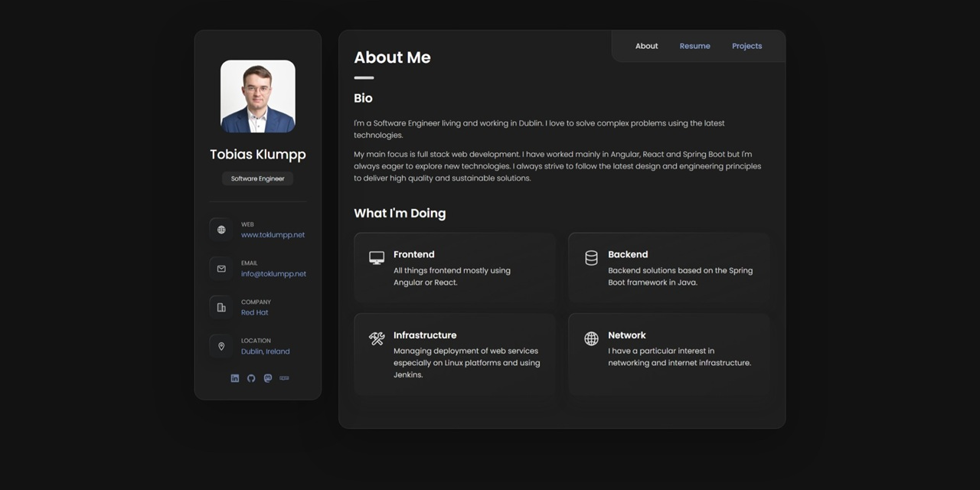This screenshot has height=490, width=980.
Task: Click the info@toklumpp.net email link
Action: click(273, 273)
